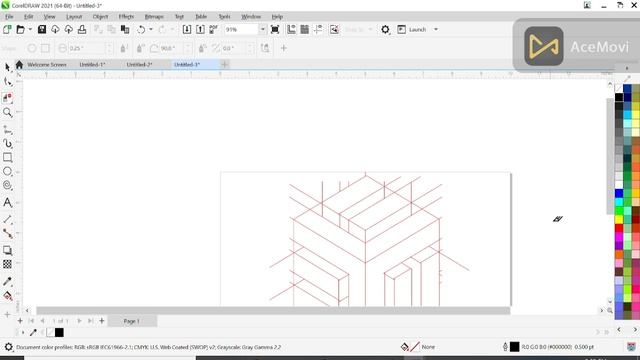Click the Paste clipboard icon
640x360 pixels.
point(125,29)
